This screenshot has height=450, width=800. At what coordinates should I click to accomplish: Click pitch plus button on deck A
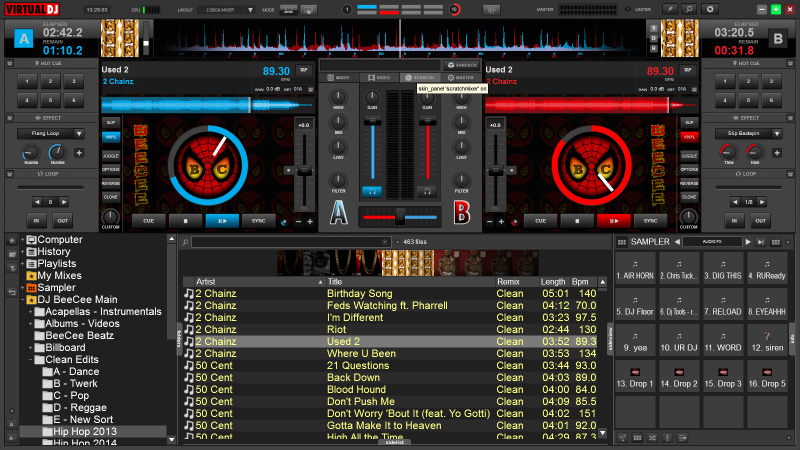tap(310, 221)
